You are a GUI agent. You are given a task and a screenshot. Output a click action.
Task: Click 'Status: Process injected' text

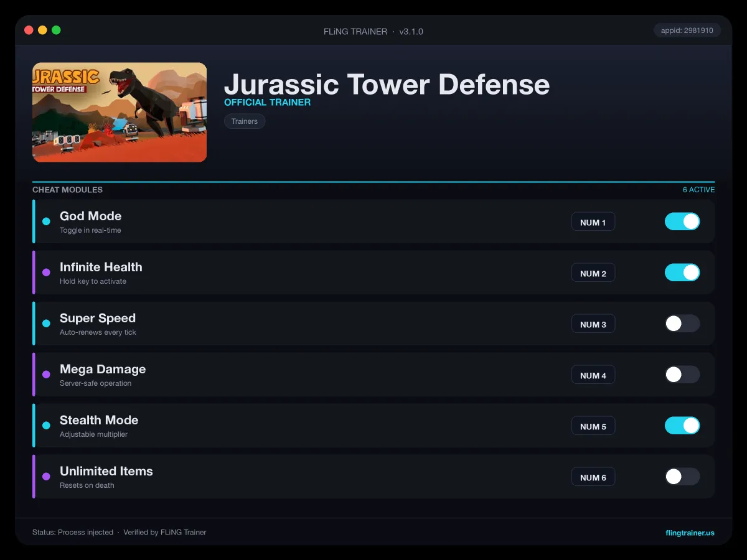tap(73, 533)
